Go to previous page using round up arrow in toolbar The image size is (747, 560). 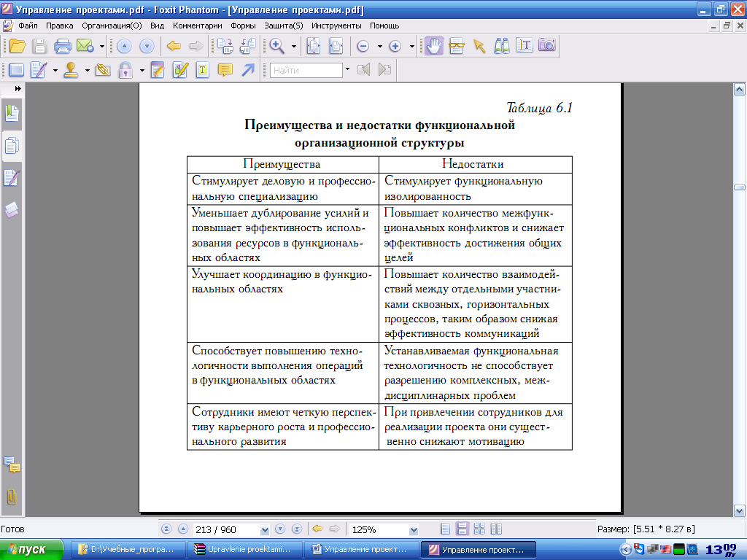tap(124, 46)
